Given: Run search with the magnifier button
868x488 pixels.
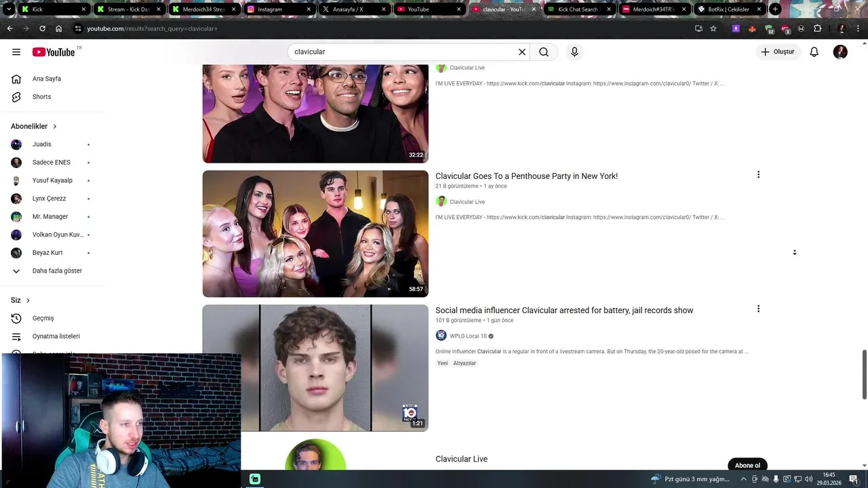Looking at the screenshot, I should [544, 52].
